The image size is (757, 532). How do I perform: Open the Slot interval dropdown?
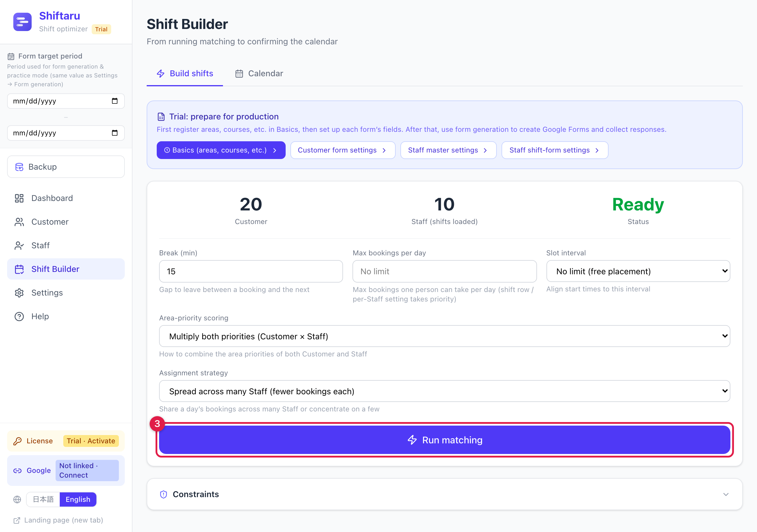point(638,271)
